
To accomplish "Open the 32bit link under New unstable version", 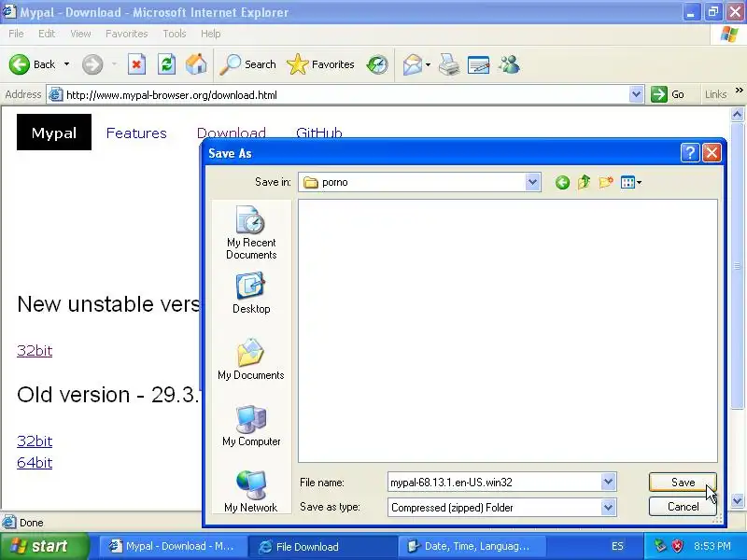I will (x=35, y=351).
